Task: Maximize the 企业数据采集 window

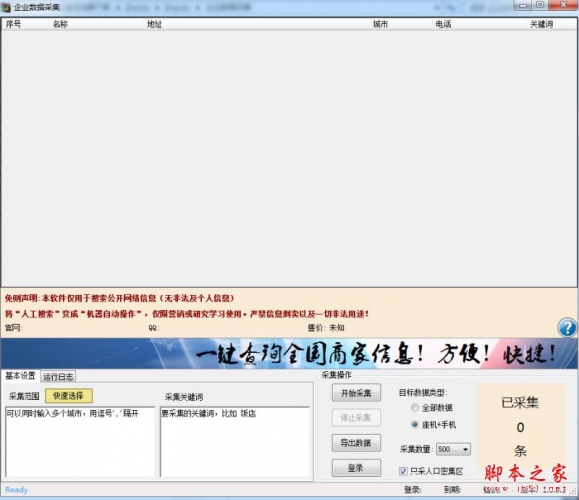Action: point(540,5)
